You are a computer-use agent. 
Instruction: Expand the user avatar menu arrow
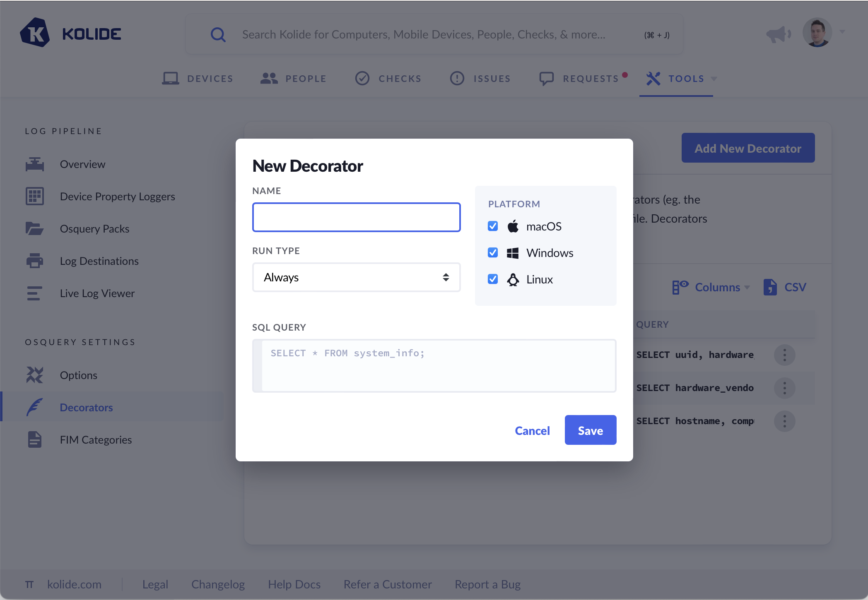point(842,32)
